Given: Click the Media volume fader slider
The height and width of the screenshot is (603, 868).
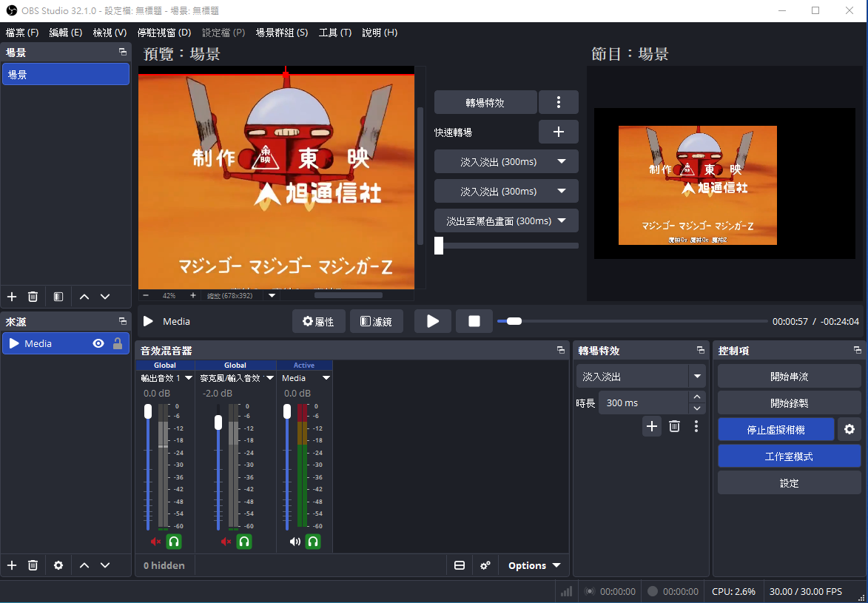Looking at the screenshot, I should click(287, 412).
